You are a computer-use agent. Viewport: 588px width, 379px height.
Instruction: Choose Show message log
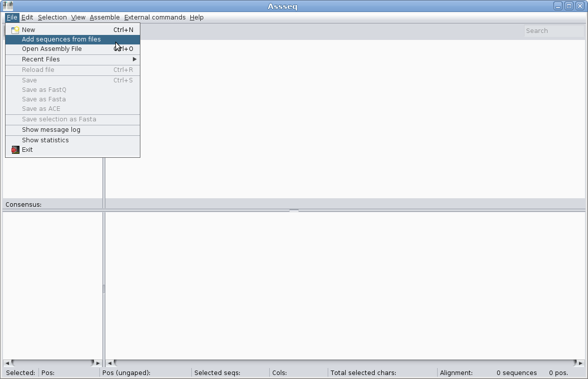[x=73, y=130]
